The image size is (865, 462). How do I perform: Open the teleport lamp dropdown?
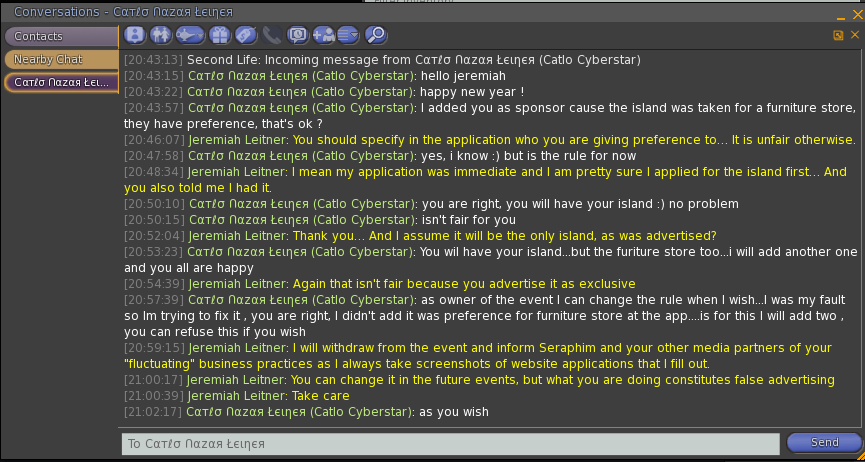(190, 35)
